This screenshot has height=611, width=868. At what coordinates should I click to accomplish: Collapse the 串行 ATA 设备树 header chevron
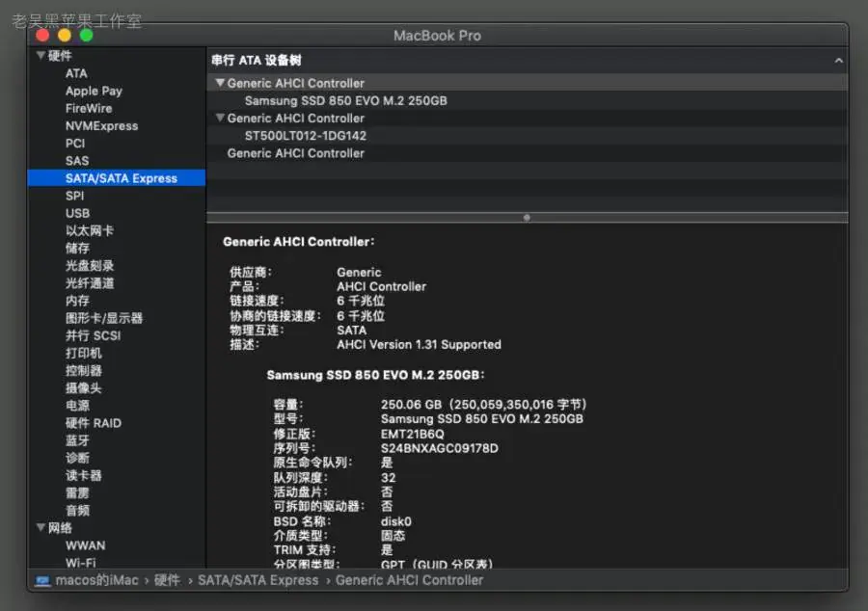839,61
